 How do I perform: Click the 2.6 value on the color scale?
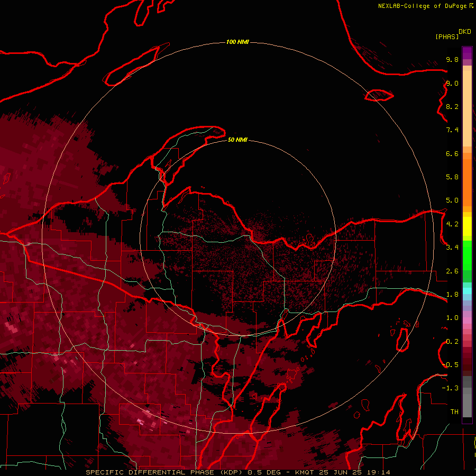click(452, 271)
